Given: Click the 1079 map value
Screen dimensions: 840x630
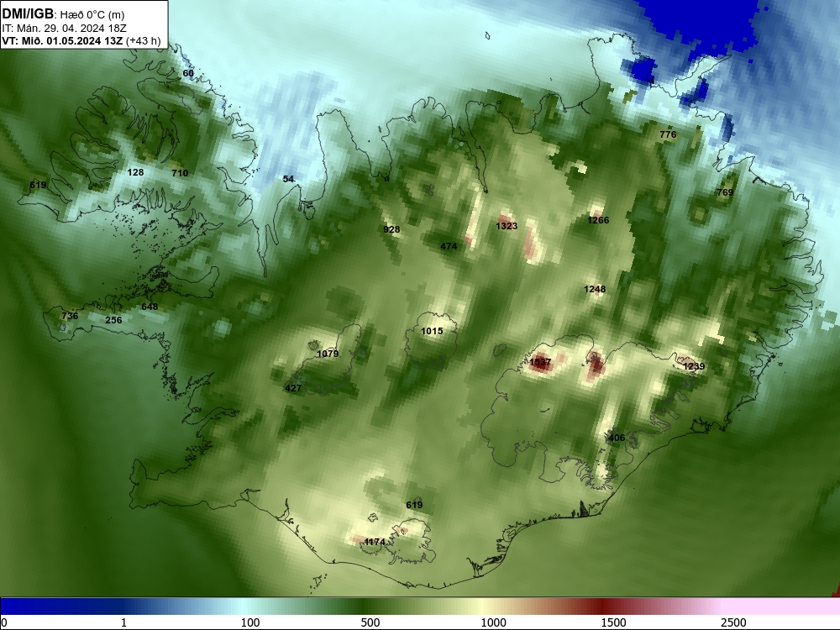Looking at the screenshot, I should pyautogui.click(x=328, y=354).
